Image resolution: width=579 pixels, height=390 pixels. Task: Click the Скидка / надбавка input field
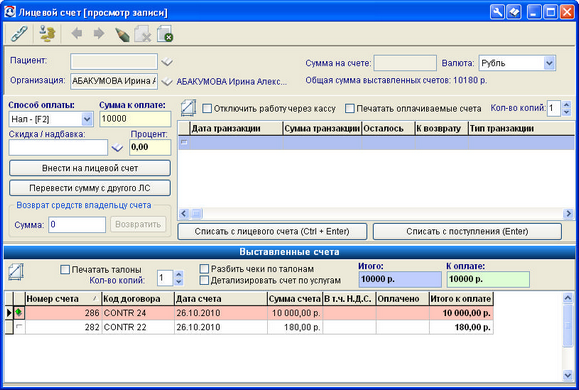click(x=58, y=148)
